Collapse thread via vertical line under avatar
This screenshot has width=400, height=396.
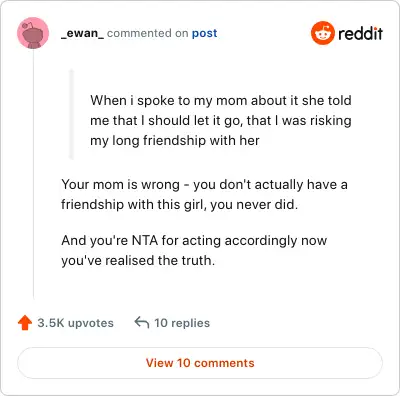(x=33, y=174)
